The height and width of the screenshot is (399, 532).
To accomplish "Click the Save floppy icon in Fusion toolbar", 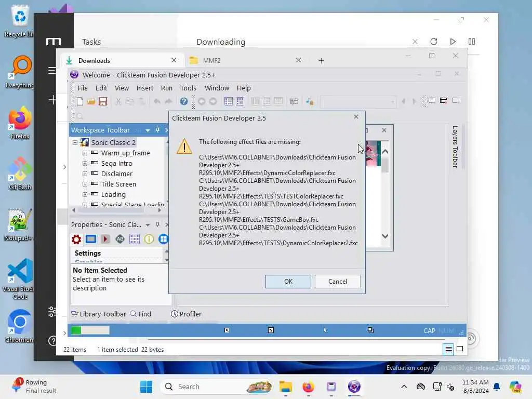I will [103, 101].
